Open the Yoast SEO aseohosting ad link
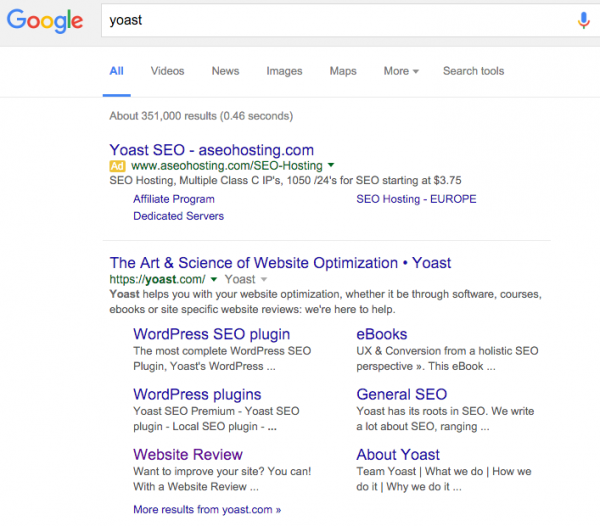Screen dimensions: 600x526 point(211,149)
